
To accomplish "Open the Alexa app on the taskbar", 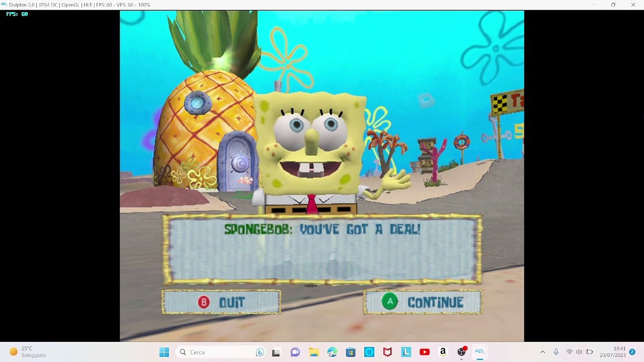I will [x=369, y=352].
